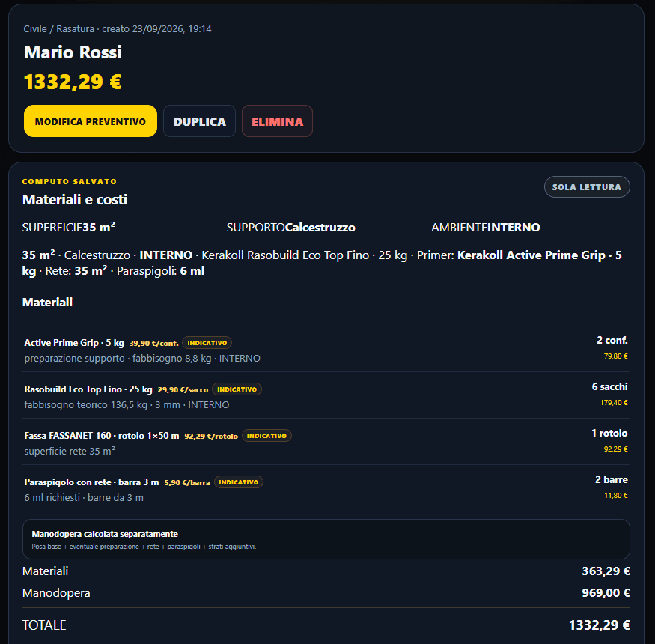This screenshot has width=655, height=644.
Task: Click the Materiali subtotal 363,29 €
Action: coord(606,571)
